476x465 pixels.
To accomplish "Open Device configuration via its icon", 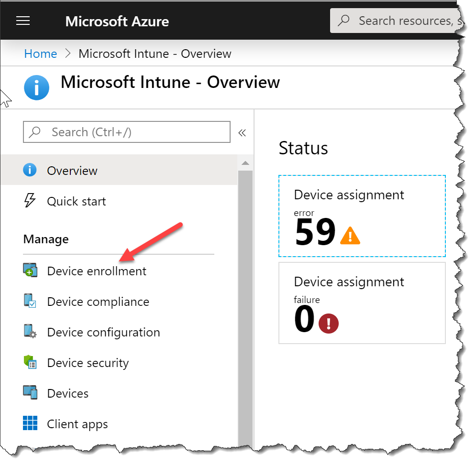I will [30, 332].
